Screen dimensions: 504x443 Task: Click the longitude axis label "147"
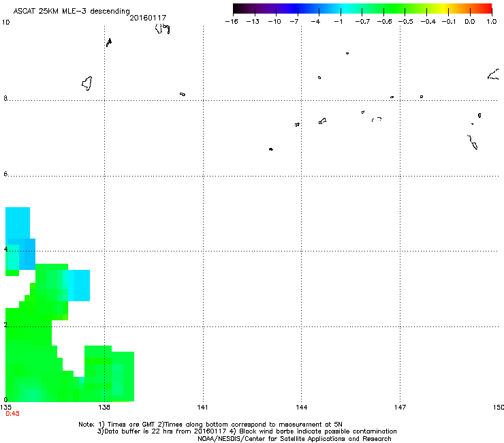pos(400,408)
